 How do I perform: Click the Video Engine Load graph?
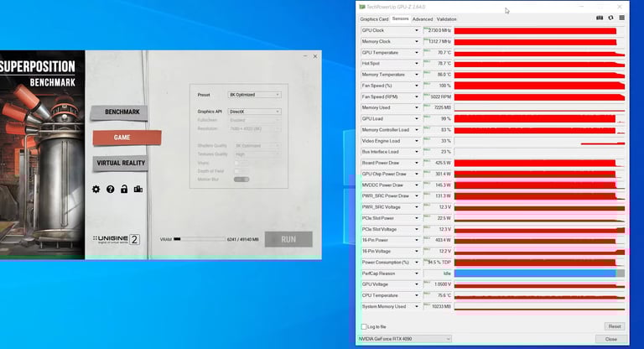(x=539, y=141)
